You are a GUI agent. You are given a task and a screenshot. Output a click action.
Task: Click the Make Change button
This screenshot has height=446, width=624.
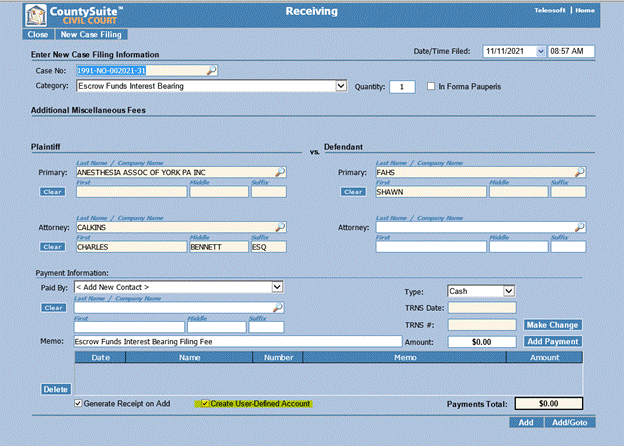(552, 325)
